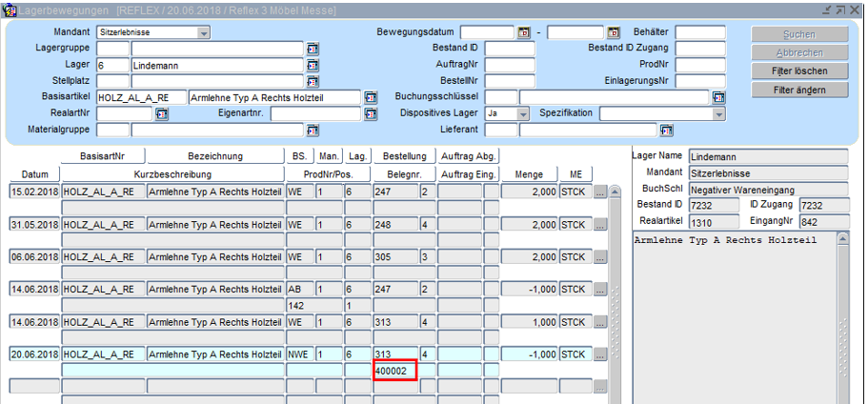Click the lookup icon next to RealartNr
The width and height of the screenshot is (868, 404).
pos(161,113)
